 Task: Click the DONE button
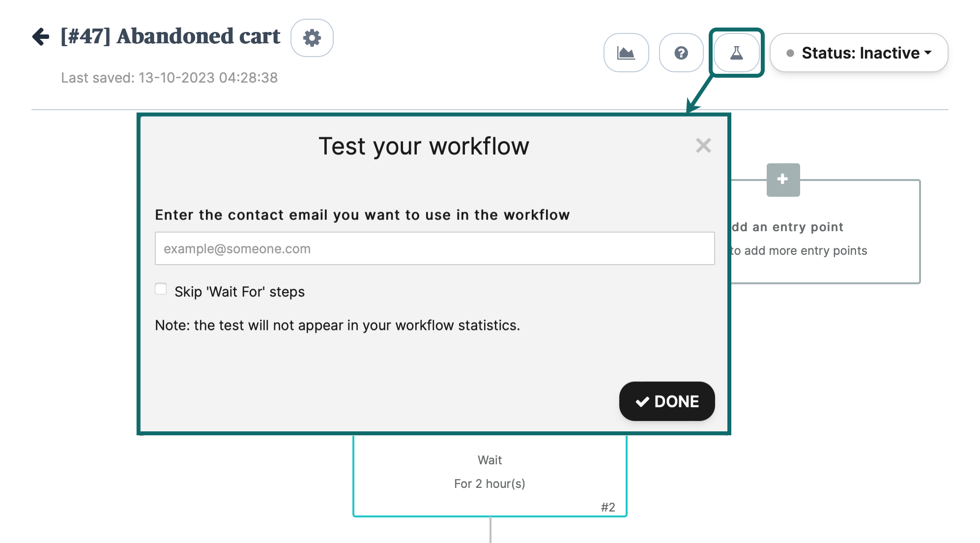tap(666, 401)
